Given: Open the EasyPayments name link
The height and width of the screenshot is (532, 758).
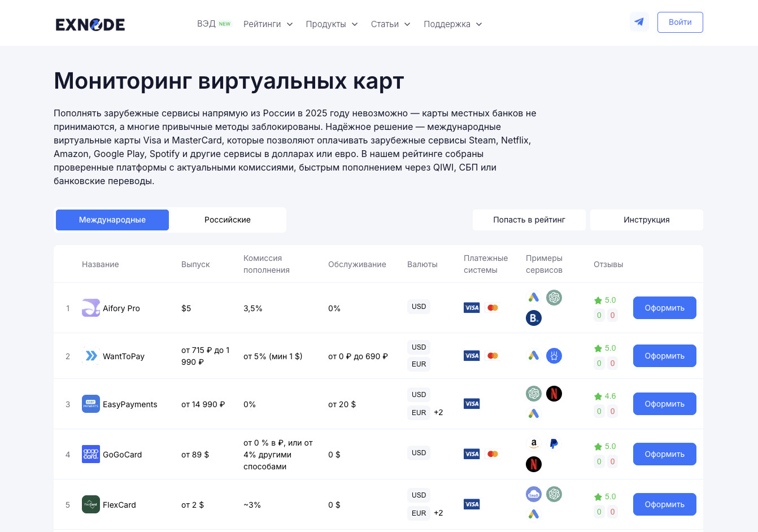Looking at the screenshot, I should tap(130, 404).
